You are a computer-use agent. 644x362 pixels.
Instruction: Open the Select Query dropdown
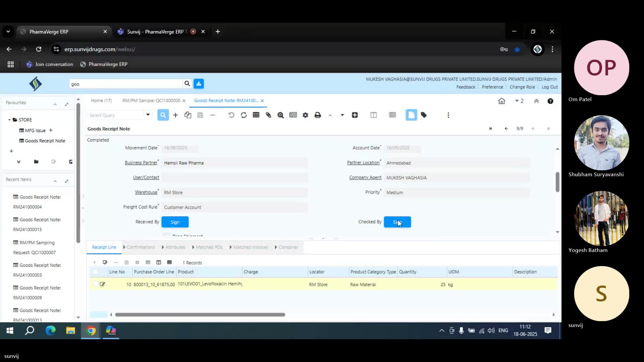(x=148, y=115)
